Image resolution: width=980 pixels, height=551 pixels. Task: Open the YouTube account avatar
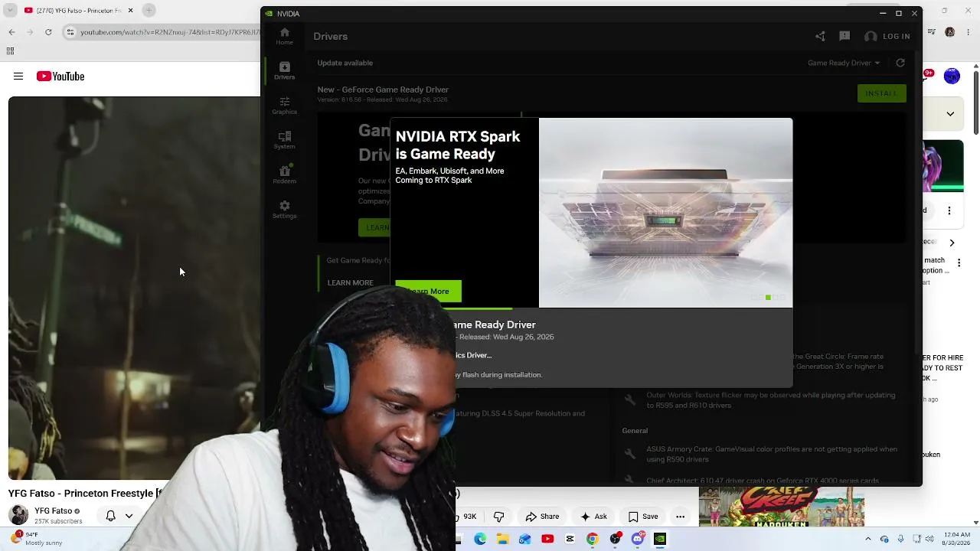(952, 76)
